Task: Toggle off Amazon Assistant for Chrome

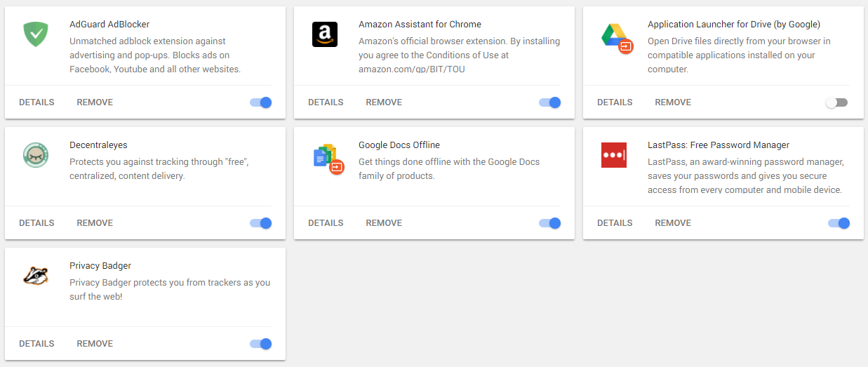Action: coord(550,102)
